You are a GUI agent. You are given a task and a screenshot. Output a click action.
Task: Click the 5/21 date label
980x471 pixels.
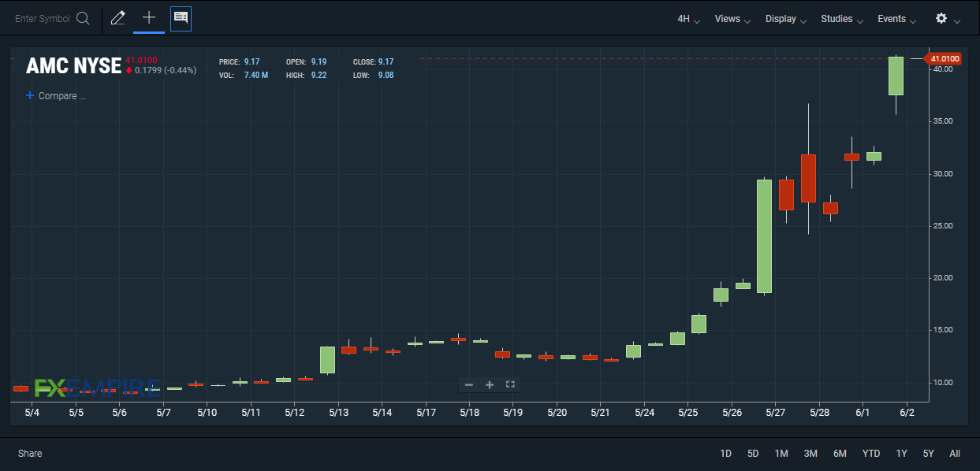[601, 412]
